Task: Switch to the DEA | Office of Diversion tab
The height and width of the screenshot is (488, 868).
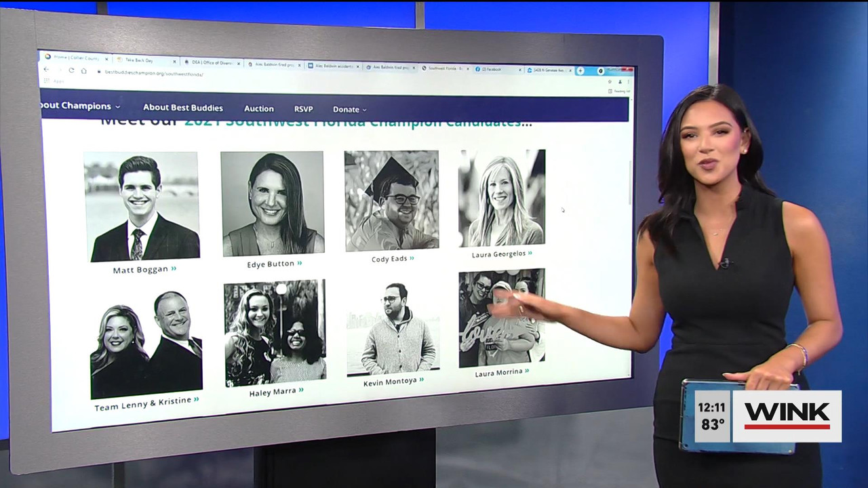Action: click(212, 62)
